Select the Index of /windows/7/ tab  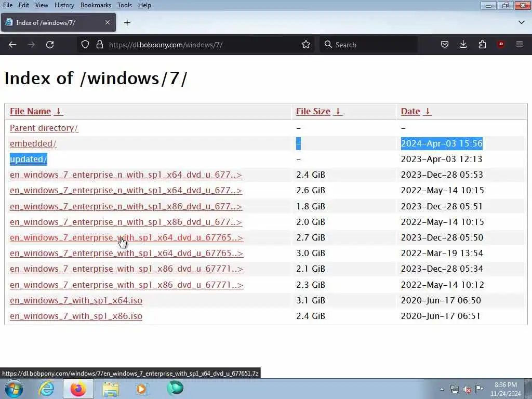pyautogui.click(x=58, y=22)
